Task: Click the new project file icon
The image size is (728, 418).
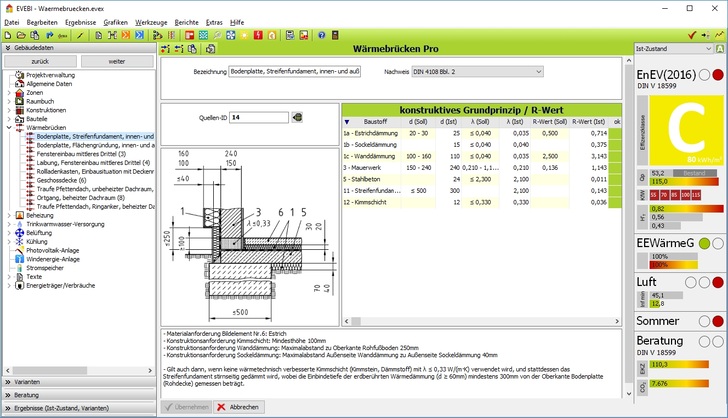Action: (x=8, y=35)
